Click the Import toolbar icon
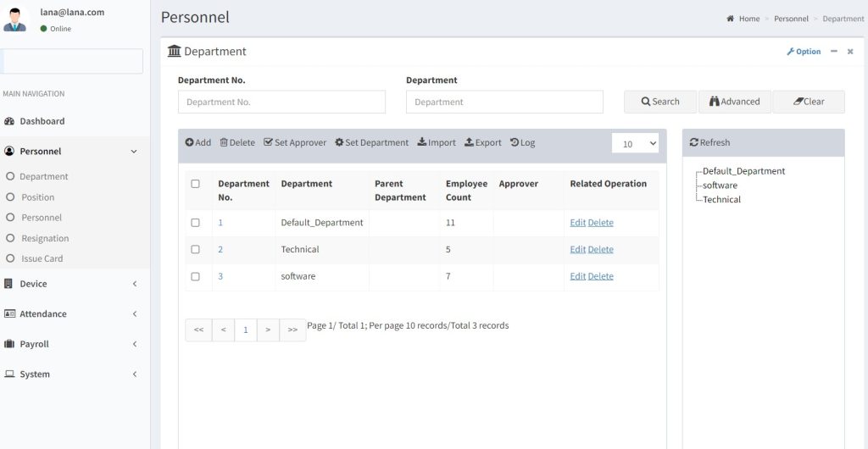Image resolution: width=868 pixels, height=449 pixels. (422, 142)
